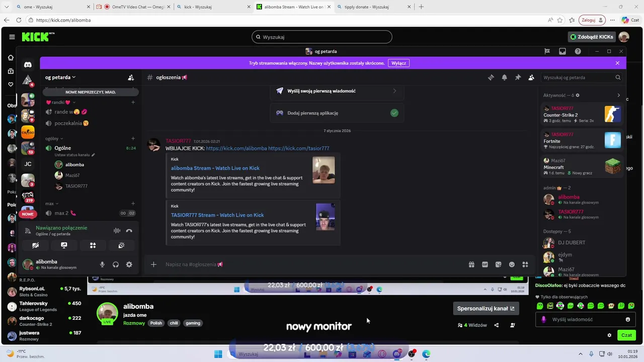Share the alibomba Kick stream
Screen dimensions: 644x362
click(497, 325)
